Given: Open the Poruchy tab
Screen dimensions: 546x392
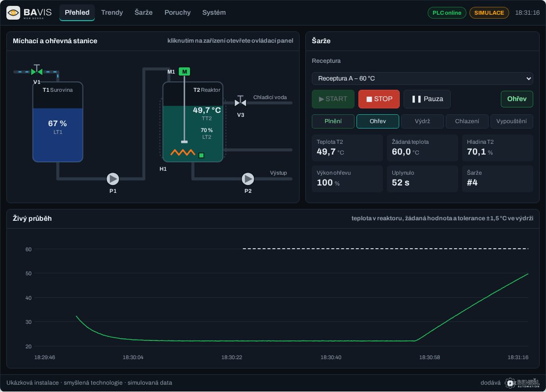Looking at the screenshot, I should [x=177, y=13].
